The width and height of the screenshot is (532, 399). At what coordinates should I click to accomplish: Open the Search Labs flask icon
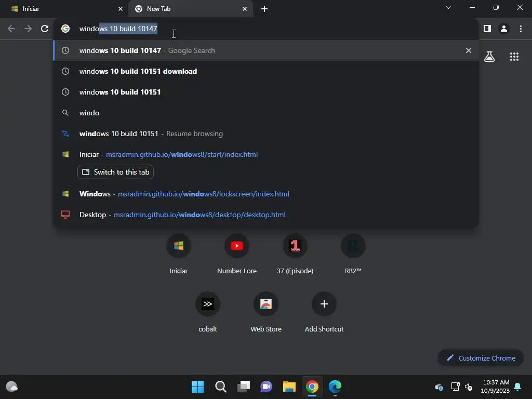(489, 57)
